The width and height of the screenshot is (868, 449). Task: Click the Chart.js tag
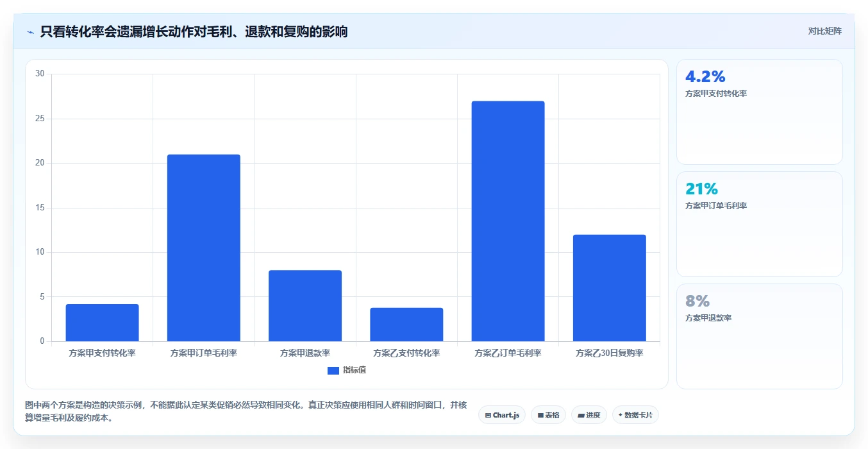(502, 415)
